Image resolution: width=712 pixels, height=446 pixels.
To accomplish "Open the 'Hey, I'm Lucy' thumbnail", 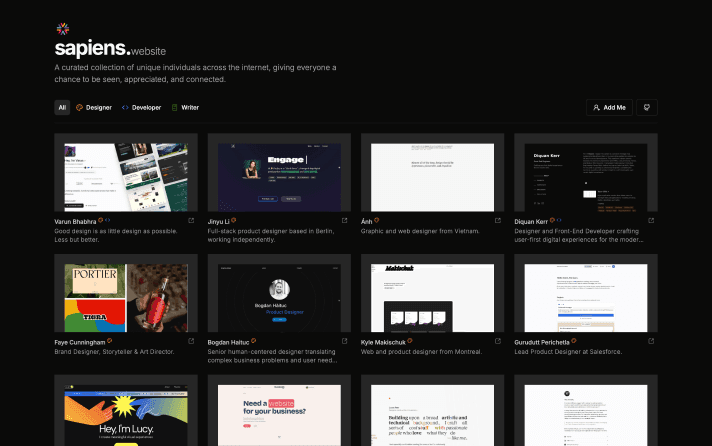I will tap(126, 411).
